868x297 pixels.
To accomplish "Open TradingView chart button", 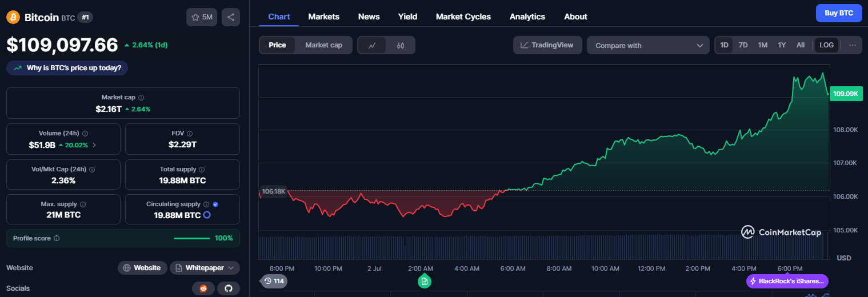I will pyautogui.click(x=547, y=45).
